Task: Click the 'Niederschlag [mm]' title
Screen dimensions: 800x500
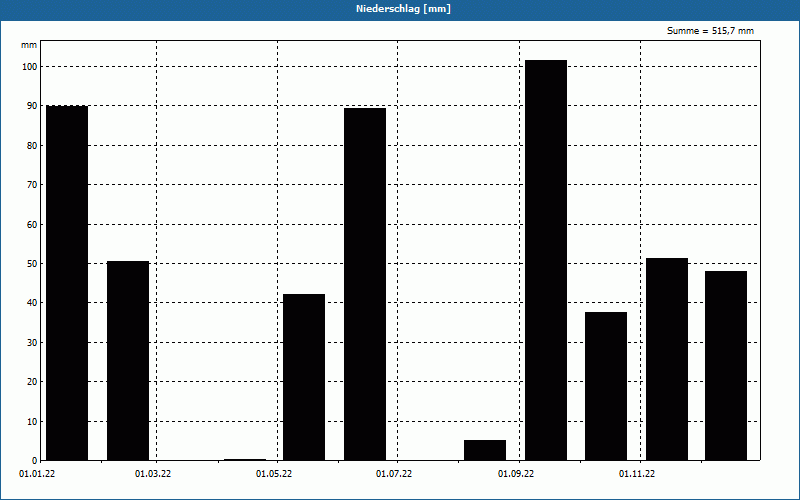Action: point(403,9)
